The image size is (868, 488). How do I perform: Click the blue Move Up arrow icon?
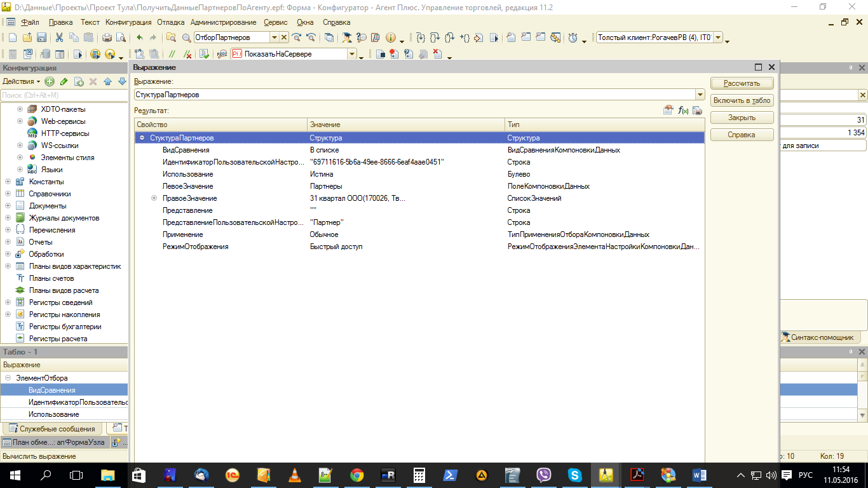[107, 81]
